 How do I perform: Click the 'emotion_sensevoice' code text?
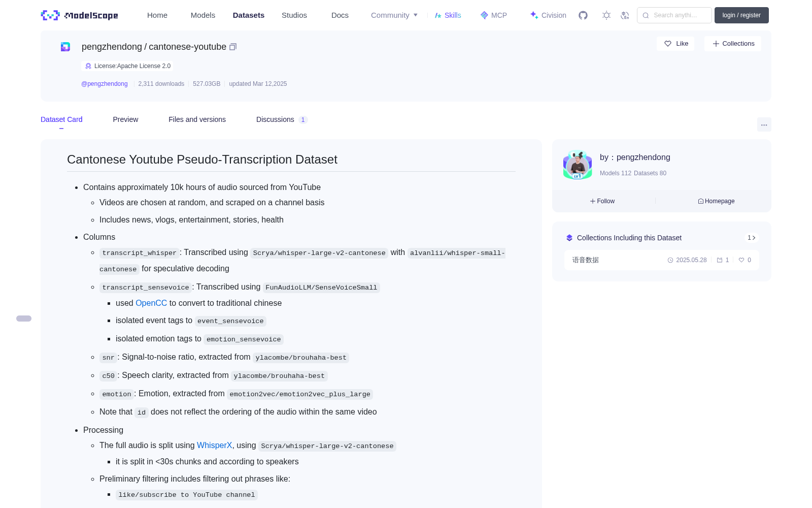[x=244, y=339]
